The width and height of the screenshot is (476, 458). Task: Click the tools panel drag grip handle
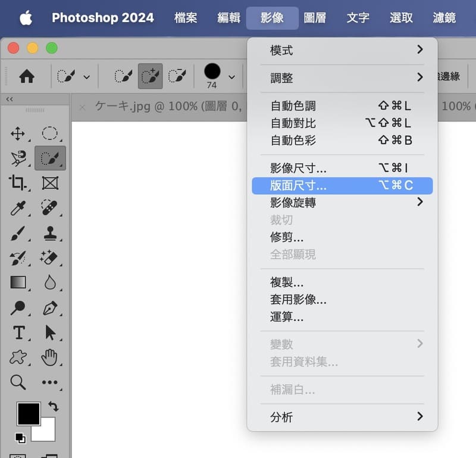(35, 110)
